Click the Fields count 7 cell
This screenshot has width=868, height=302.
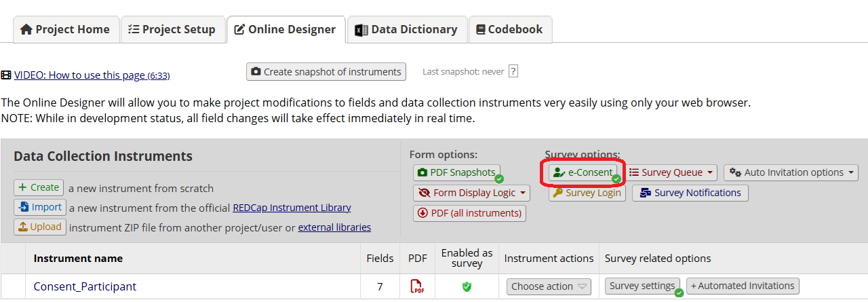380,286
